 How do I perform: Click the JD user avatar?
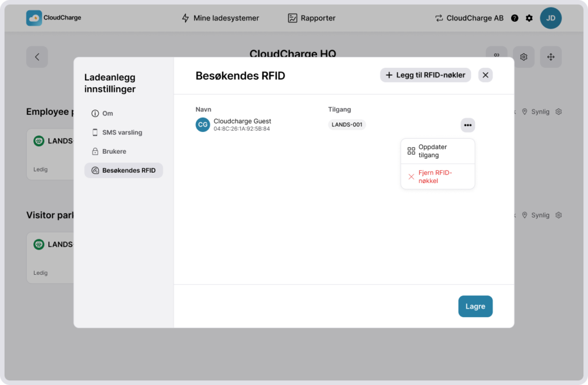pos(550,18)
